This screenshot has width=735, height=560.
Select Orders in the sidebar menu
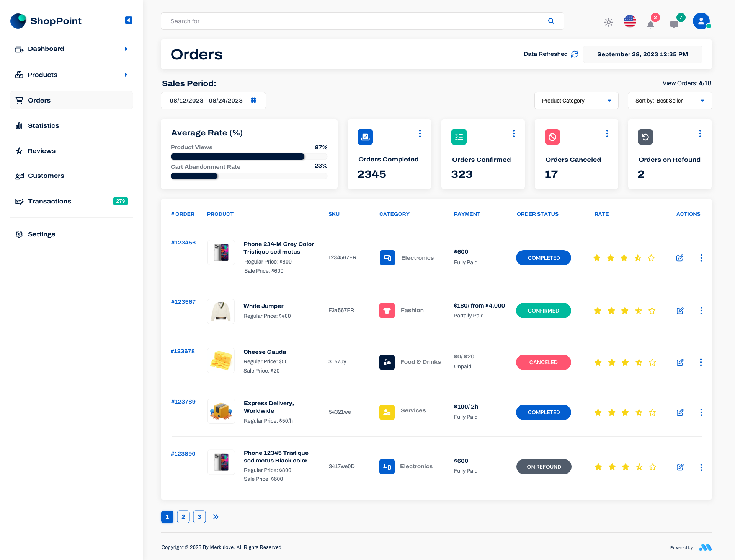click(39, 100)
